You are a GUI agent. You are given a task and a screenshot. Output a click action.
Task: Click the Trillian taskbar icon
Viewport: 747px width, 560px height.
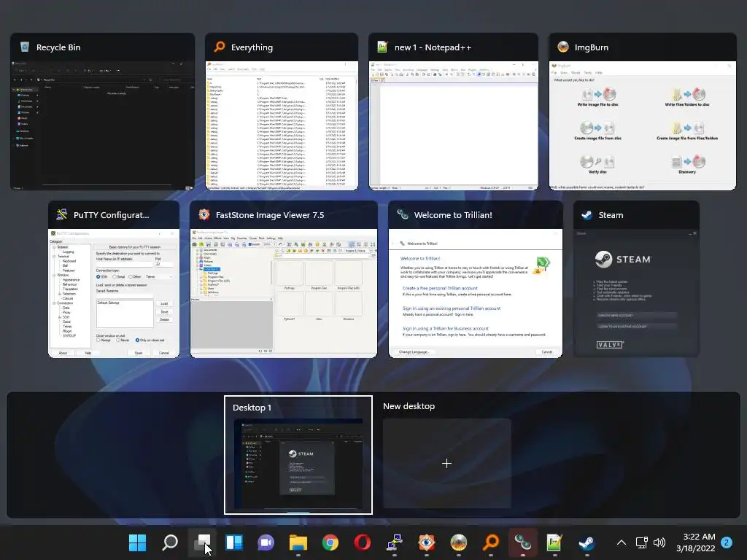pyautogui.click(x=522, y=542)
